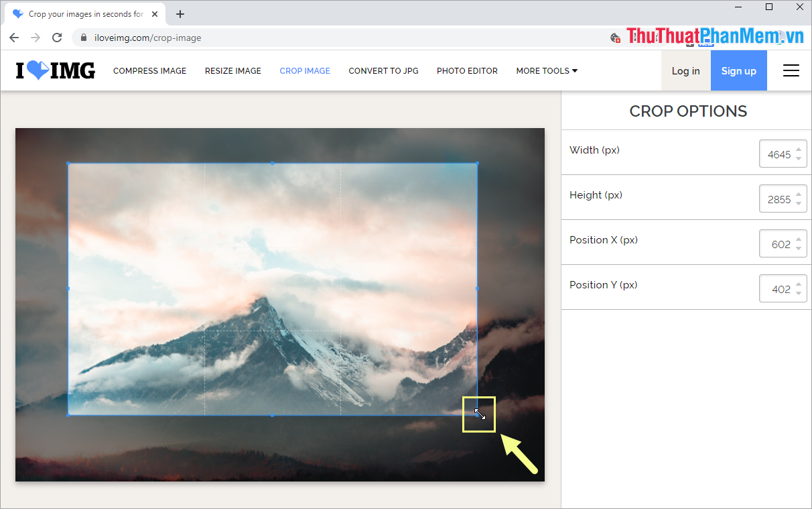Viewport: 812px width, 509px height.
Task: Click the blocked-content icon near the address bar
Action: click(615, 38)
